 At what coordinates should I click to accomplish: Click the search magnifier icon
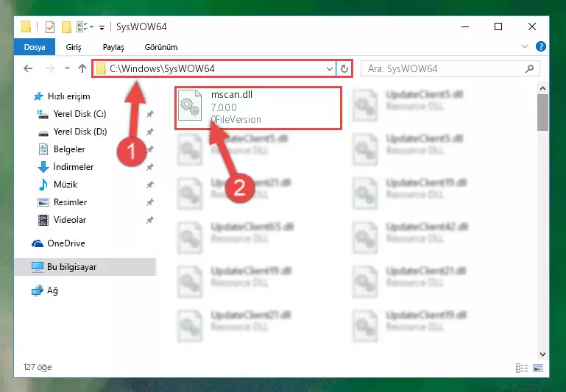pyautogui.click(x=529, y=68)
